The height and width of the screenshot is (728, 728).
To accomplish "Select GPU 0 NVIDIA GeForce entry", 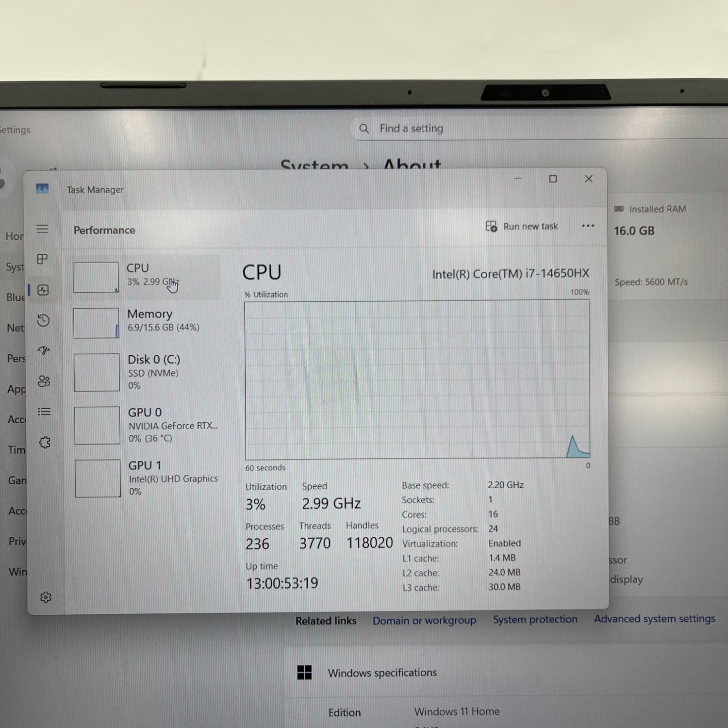I will pyautogui.click(x=146, y=425).
